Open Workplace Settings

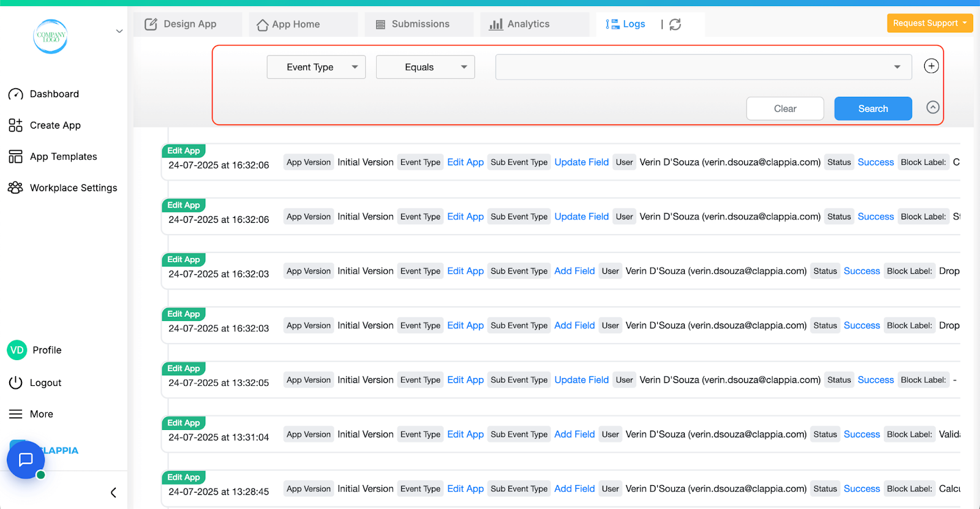coord(62,187)
